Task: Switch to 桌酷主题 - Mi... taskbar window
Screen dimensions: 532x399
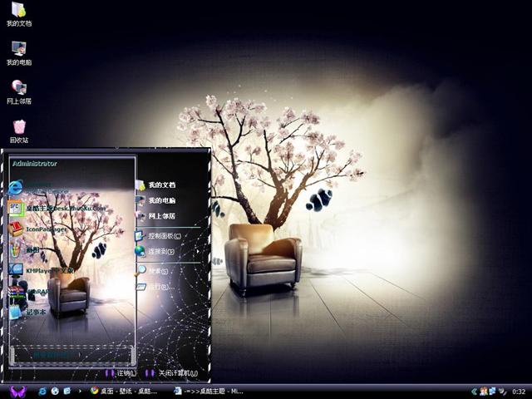Action: (x=209, y=392)
